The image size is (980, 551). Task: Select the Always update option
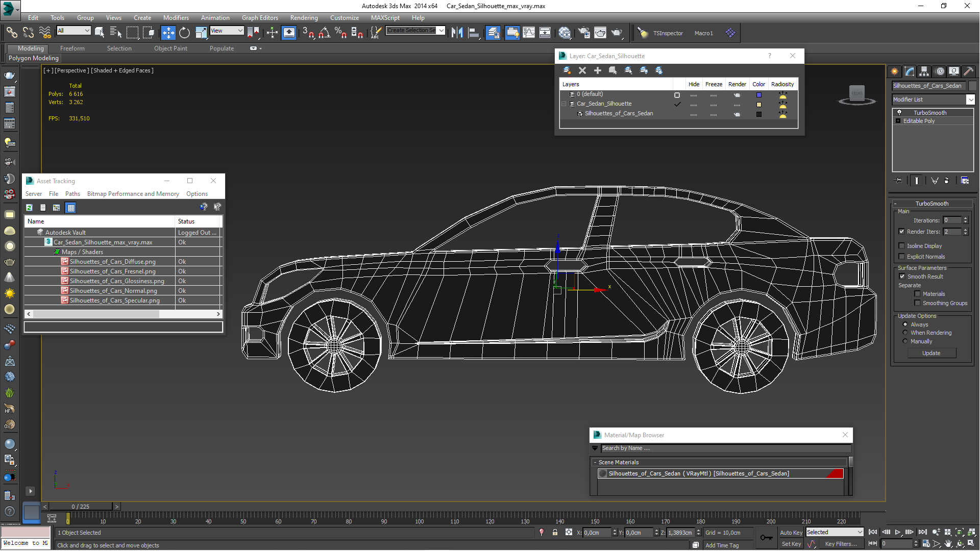pos(905,324)
